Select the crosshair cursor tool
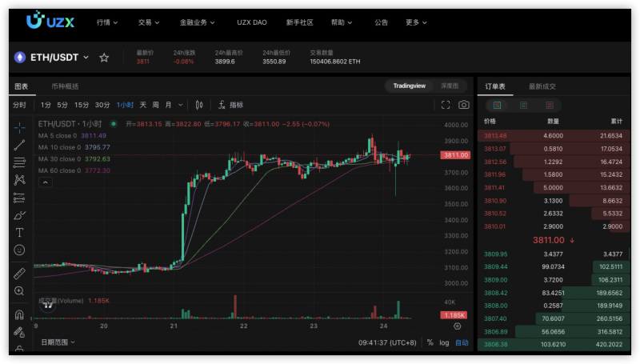This screenshot has width=640, height=364. (x=19, y=128)
